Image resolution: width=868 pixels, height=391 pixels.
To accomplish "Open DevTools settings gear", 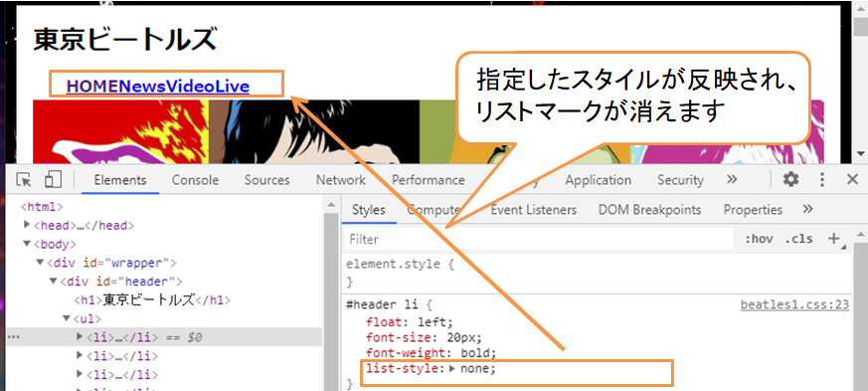I will point(791,179).
